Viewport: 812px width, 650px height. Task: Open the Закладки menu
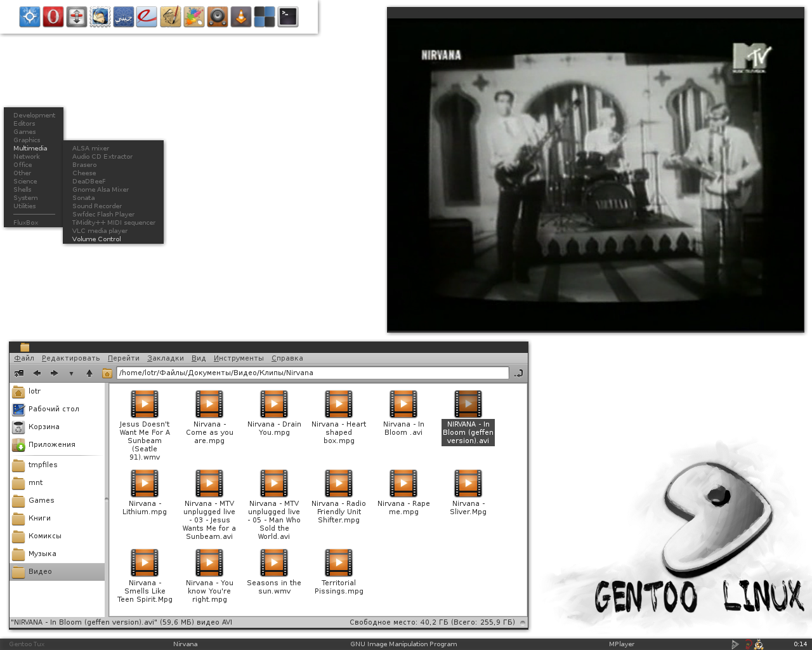coord(166,358)
